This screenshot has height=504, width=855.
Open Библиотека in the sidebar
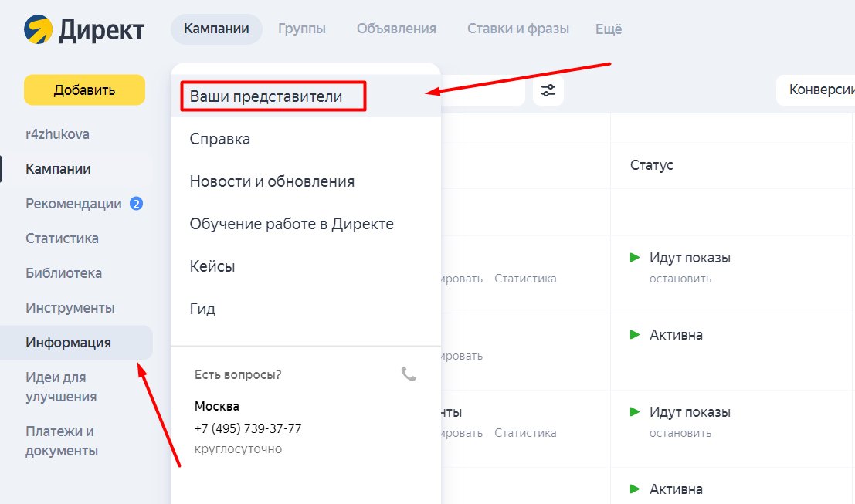tap(64, 273)
